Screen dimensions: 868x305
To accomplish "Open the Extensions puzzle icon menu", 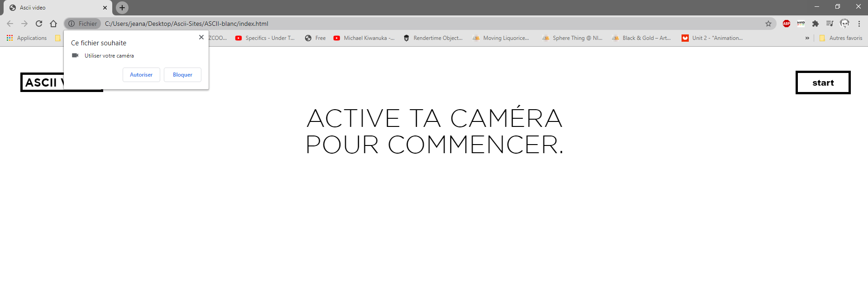I will coord(816,24).
